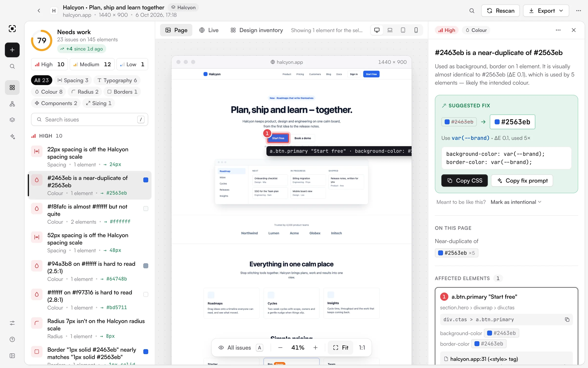This screenshot has height=368, width=588.
Task: Open the sliders settings sidebar icon
Action: (12, 323)
